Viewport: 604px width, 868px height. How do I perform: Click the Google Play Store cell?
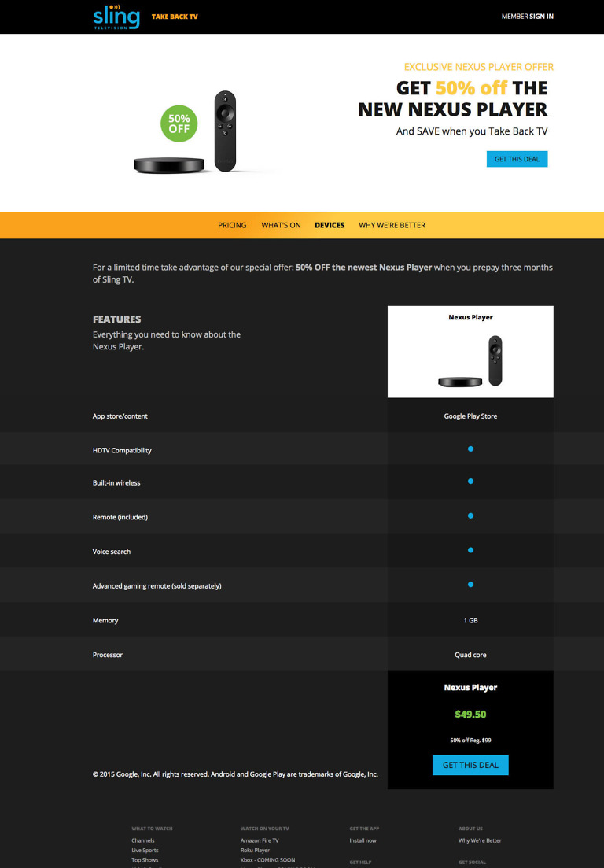click(x=471, y=416)
